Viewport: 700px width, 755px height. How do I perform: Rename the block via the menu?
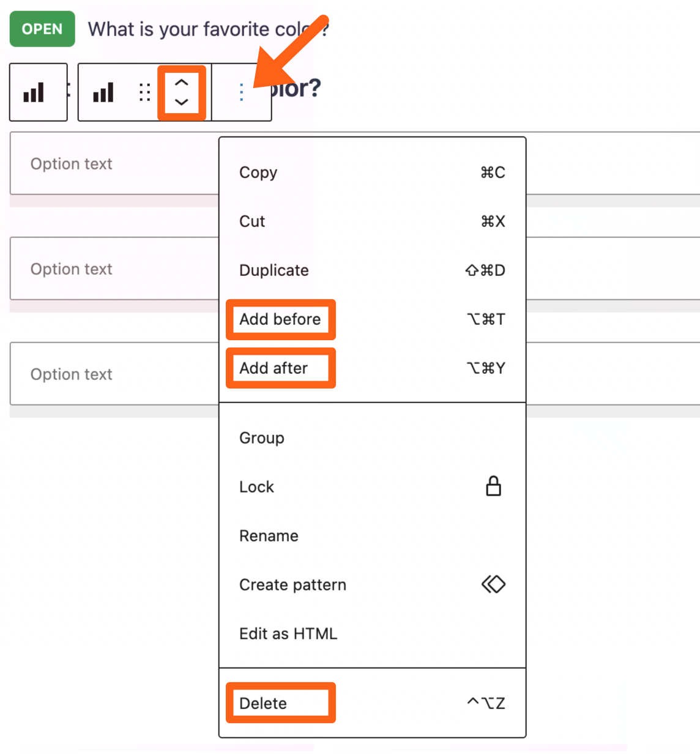coord(269,536)
